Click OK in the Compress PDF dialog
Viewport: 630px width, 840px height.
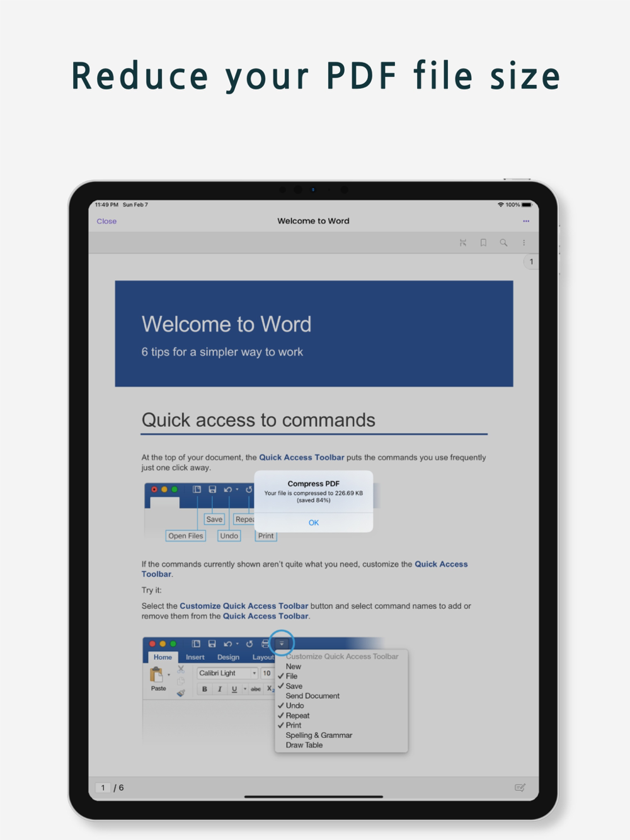point(314,523)
